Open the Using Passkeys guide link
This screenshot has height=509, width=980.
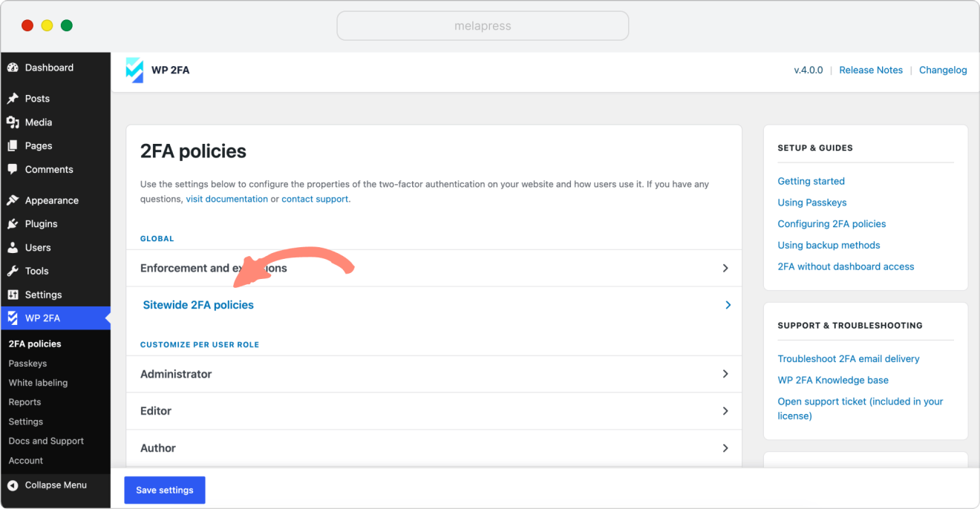coord(812,203)
